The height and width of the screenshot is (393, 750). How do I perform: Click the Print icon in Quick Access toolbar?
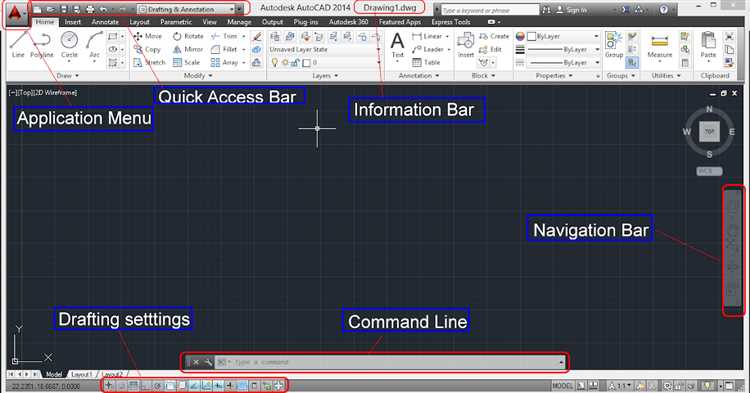click(x=89, y=9)
